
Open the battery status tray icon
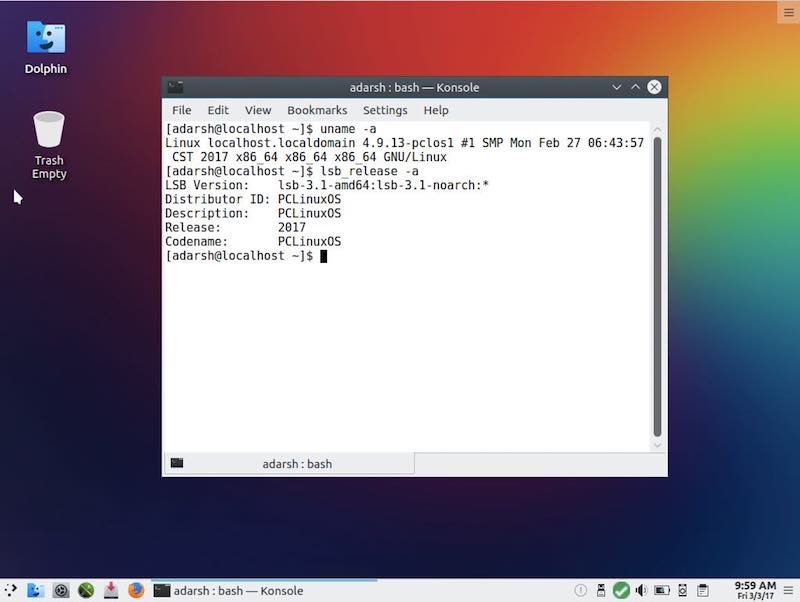tap(662, 590)
